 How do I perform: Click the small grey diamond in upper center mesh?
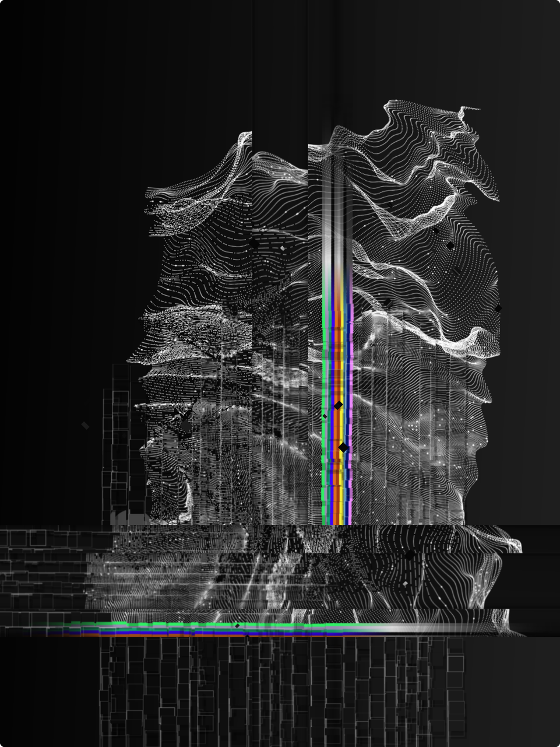tap(283, 248)
